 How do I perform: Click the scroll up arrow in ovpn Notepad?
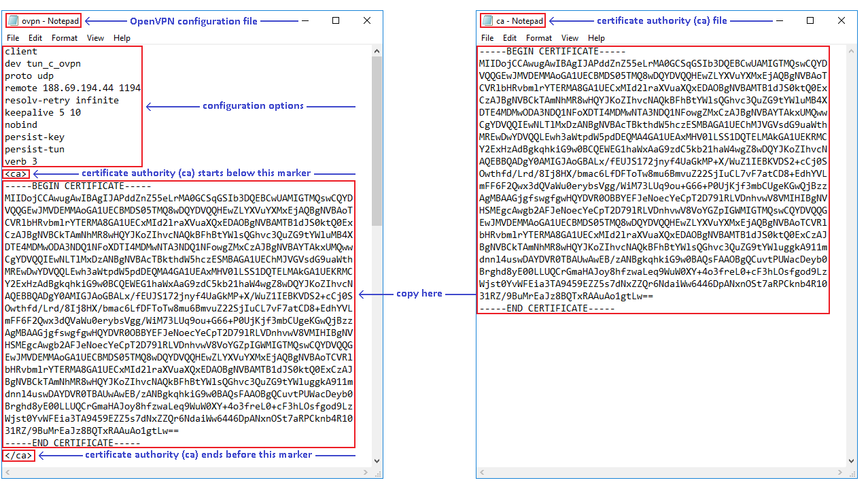click(x=377, y=51)
